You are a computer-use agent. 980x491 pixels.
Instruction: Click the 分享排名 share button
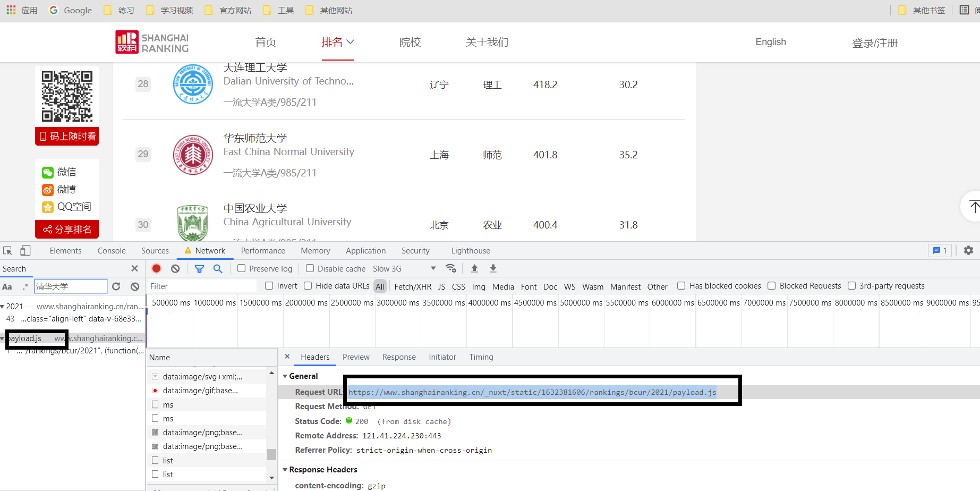67,230
